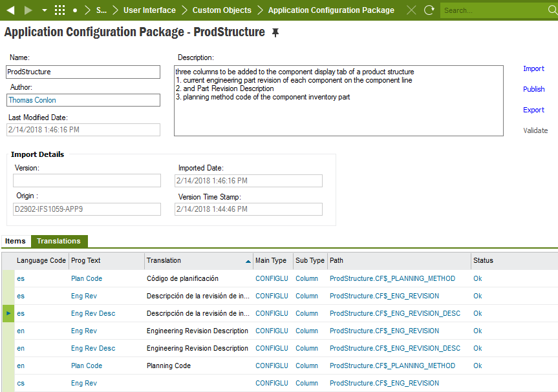Viewport: 558px width, 392px height.
Task: Refresh the page with circular arrow icon
Action: click(429, 10)
